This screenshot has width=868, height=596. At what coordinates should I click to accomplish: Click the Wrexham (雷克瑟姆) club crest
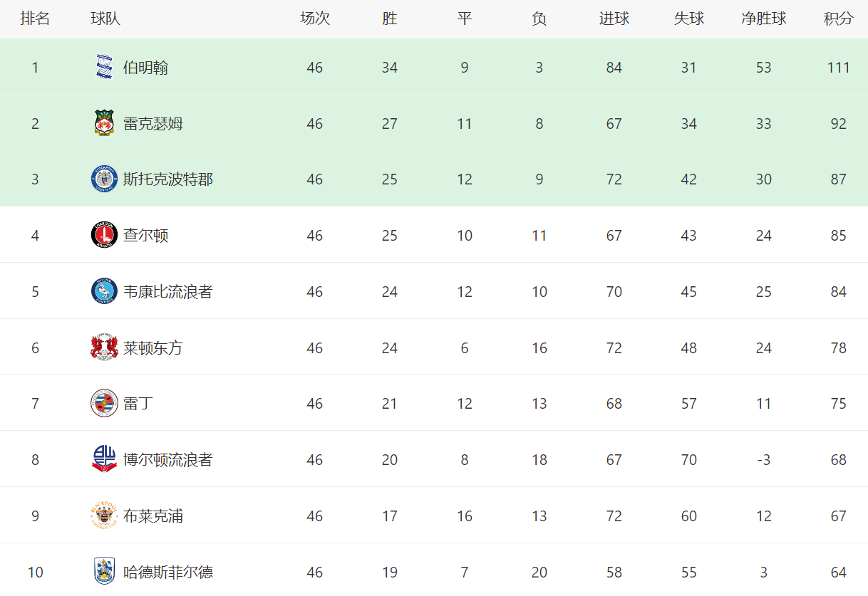104,123
